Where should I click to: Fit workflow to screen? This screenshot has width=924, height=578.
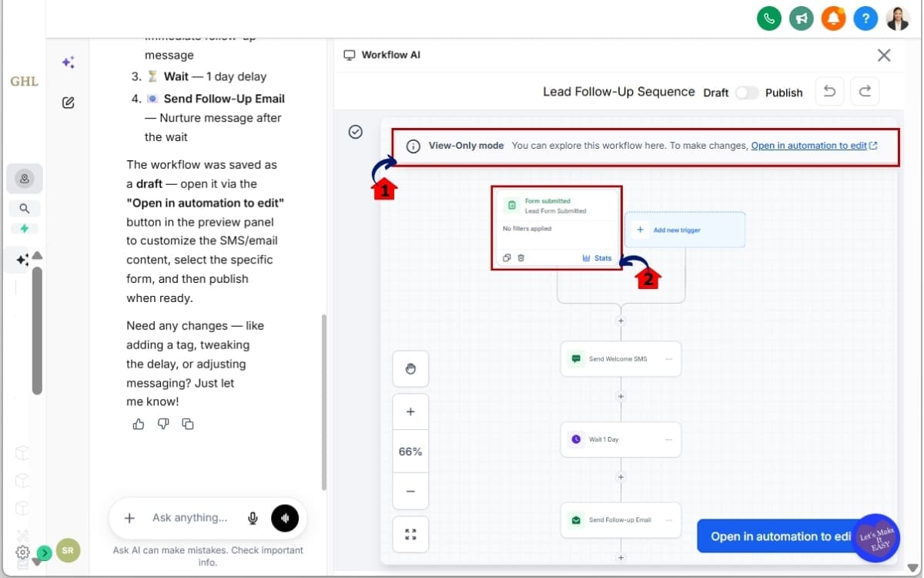(x=410, y=534)
